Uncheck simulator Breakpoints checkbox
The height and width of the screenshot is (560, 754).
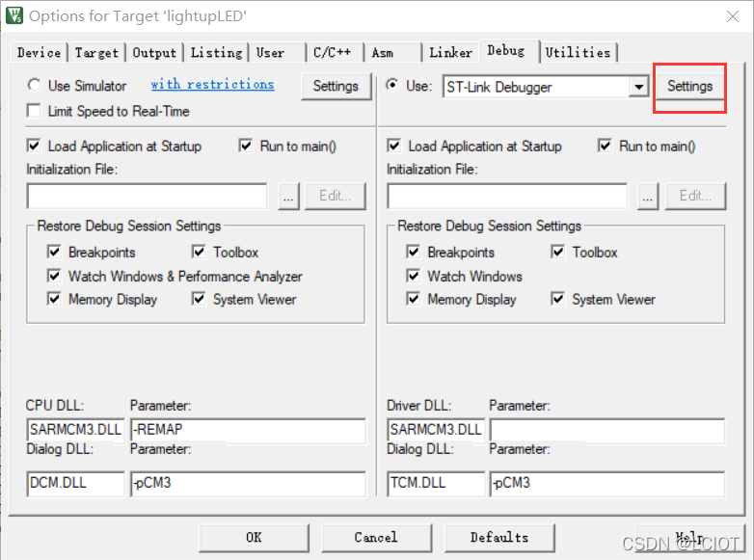pos(54,252)
